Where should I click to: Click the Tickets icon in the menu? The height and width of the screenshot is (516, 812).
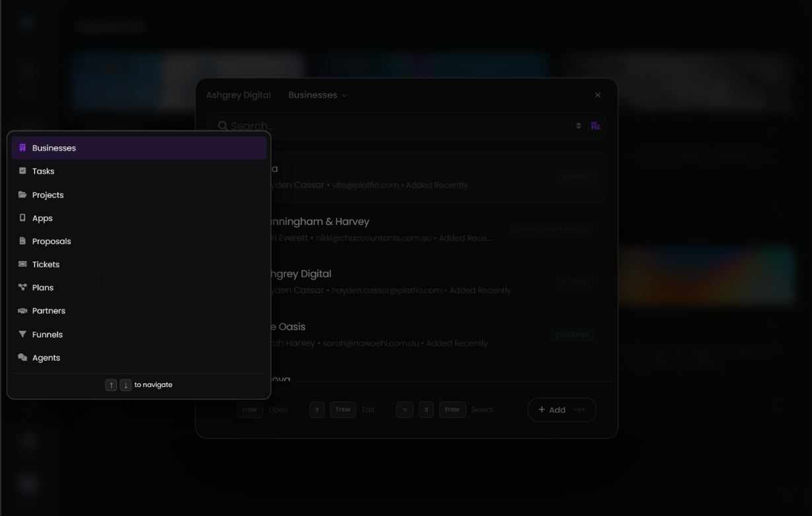click(x=23, y=264)
